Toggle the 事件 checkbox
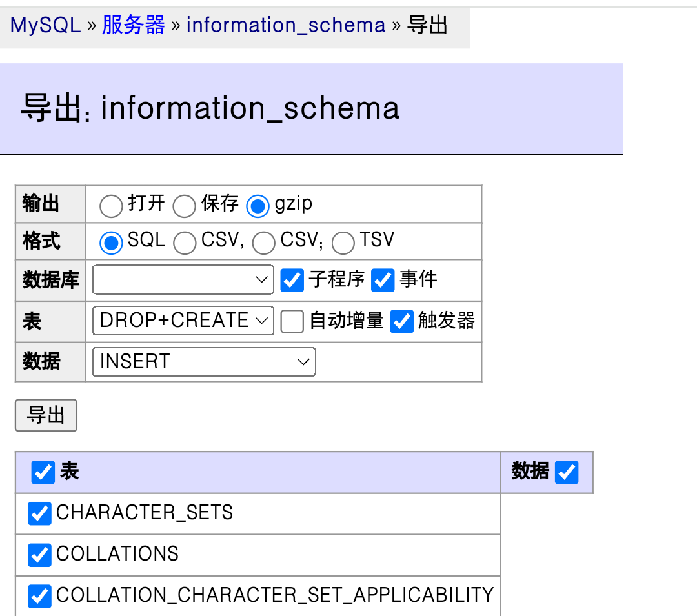 (383, 281)
